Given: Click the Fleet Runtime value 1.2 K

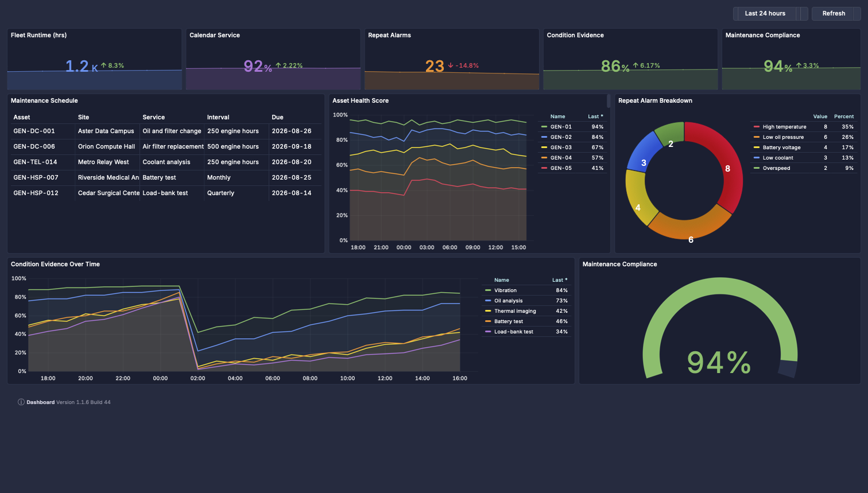Looking at the screenshot, I should point(82,67).
